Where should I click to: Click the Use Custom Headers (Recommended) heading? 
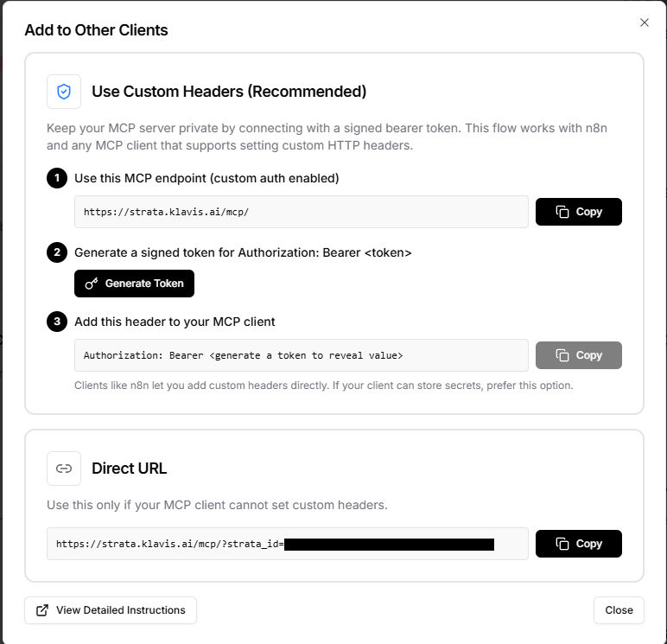pos(229,92)
